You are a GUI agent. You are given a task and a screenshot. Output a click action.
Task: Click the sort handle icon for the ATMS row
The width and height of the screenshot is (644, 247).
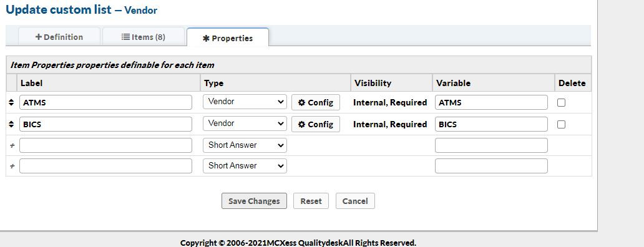coord(11,102)
